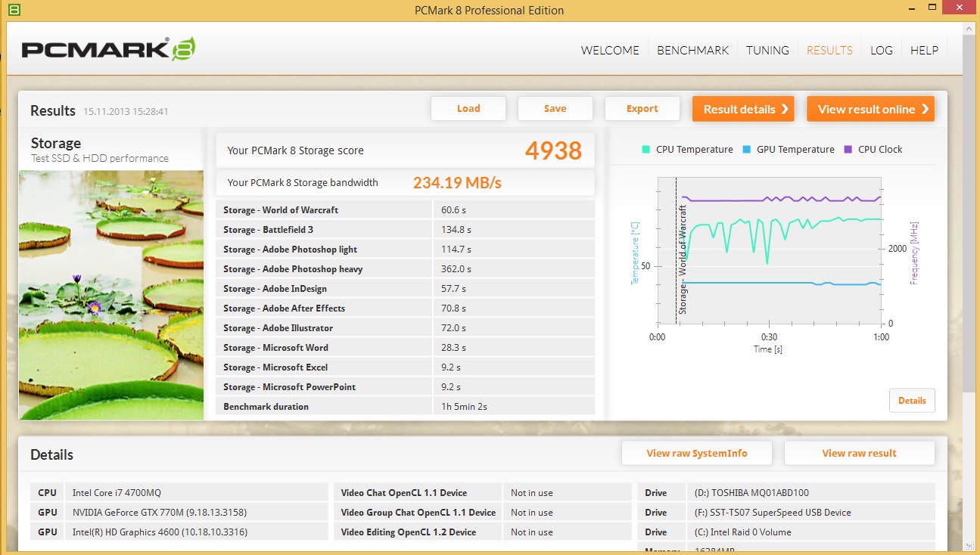
Task: Click the Storage - World of Warcraft chart marker
Action: tap(683, 259)
